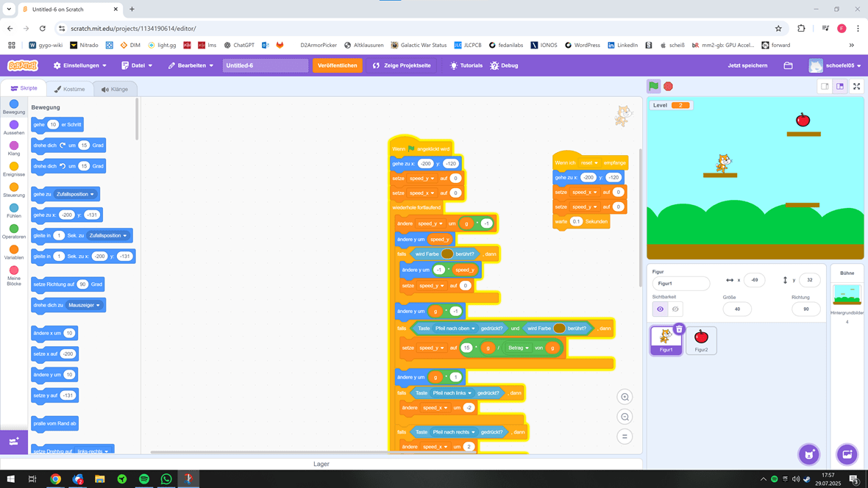Open the add extension button
The width and height of the screenshot is (868, 488).
[x=13, y=441]
